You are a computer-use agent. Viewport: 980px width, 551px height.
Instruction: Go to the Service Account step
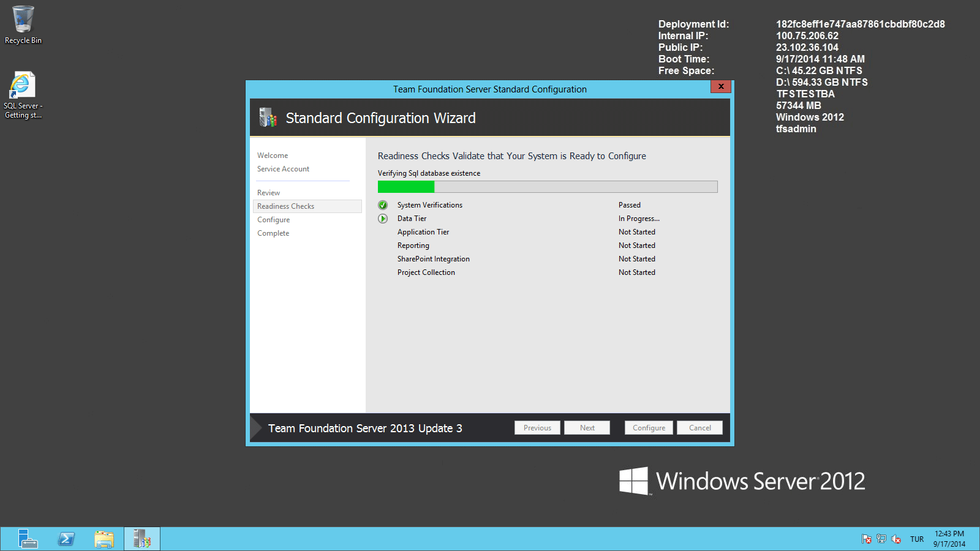[283, 169]
